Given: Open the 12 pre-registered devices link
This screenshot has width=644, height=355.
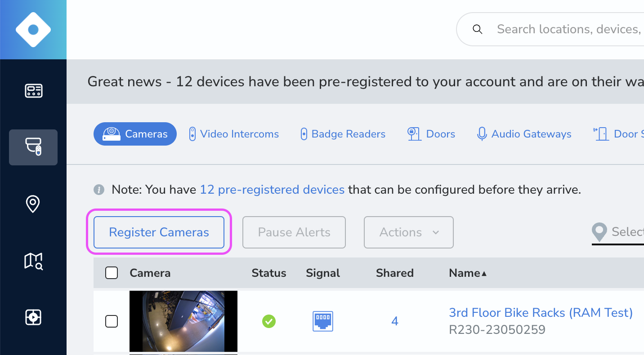Looking at the screenshot, I should tap(272, 189).
